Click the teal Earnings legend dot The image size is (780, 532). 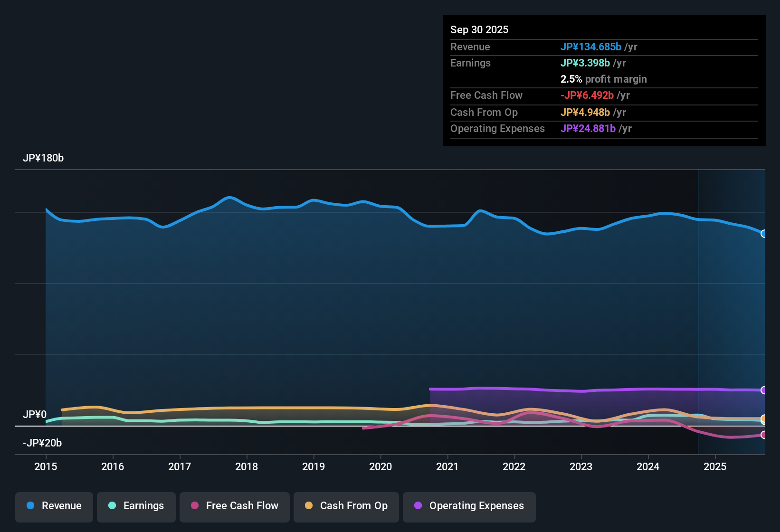coord(112,506)
